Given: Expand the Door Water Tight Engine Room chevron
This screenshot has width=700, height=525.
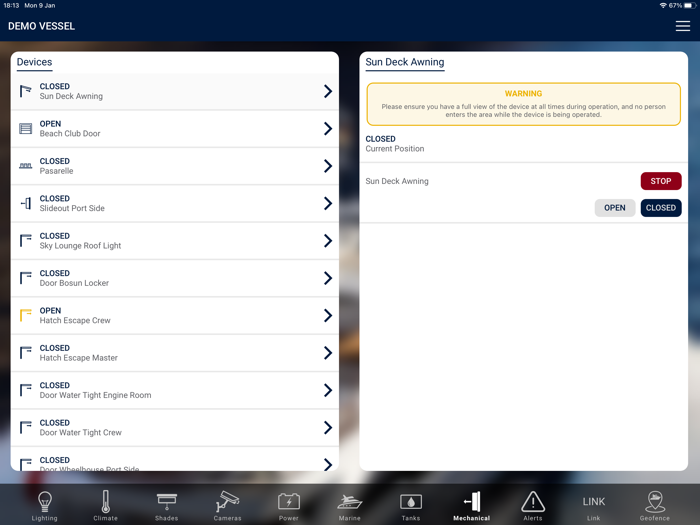Looking at the screenshot, I should (328, 390).
